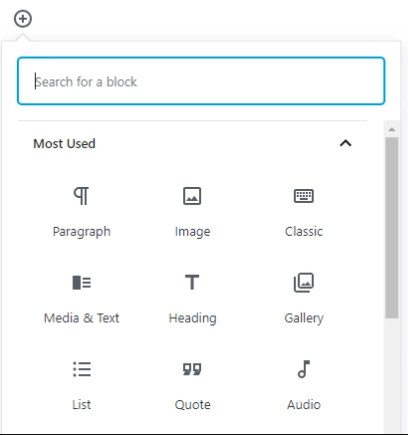Screen dimensions: 408x435
Task: Click the Audio label text
Action: (x=304, y=405)
